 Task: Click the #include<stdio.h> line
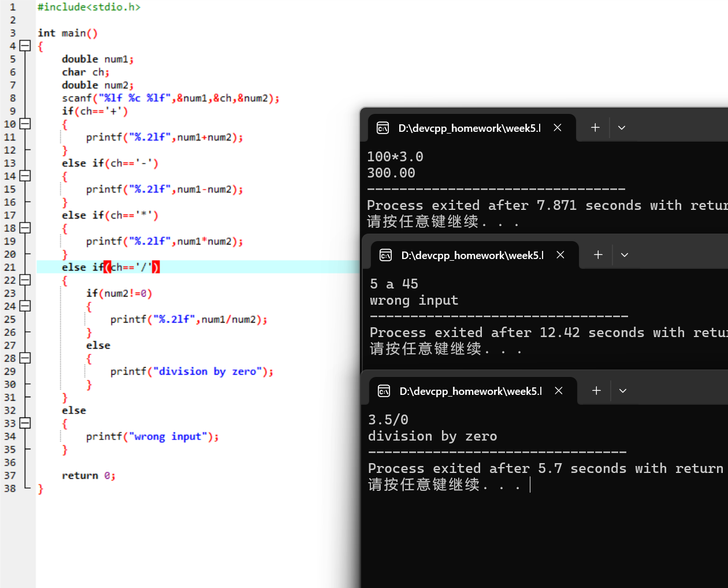[89, 7]
